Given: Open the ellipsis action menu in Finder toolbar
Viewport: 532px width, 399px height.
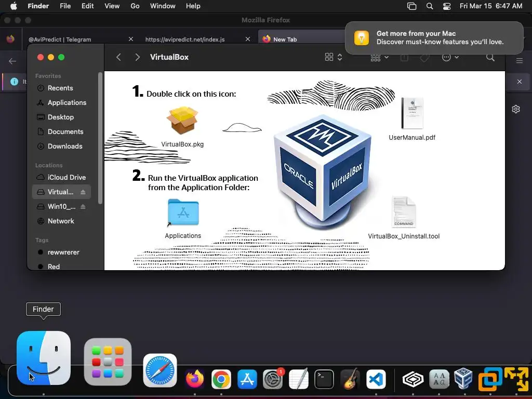Looking at the screenshot, I should point(446,57).
